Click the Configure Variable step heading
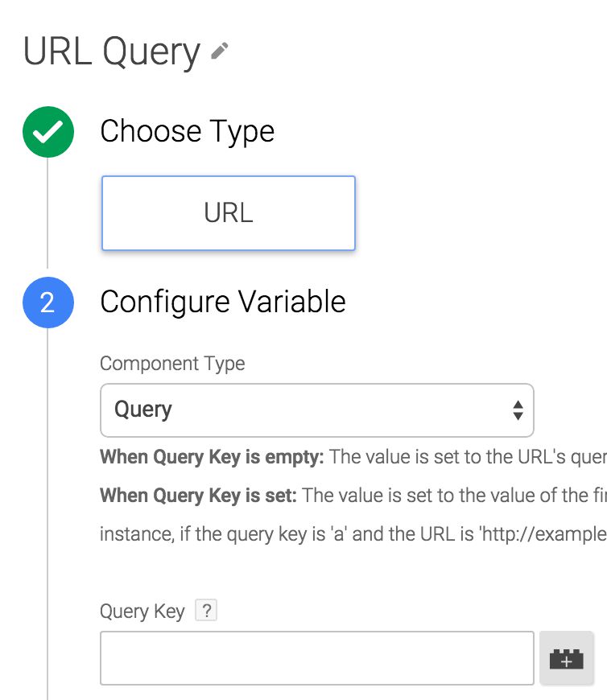Screen dimensions: 607x700 pyautogui.click(x=223, y=302)
